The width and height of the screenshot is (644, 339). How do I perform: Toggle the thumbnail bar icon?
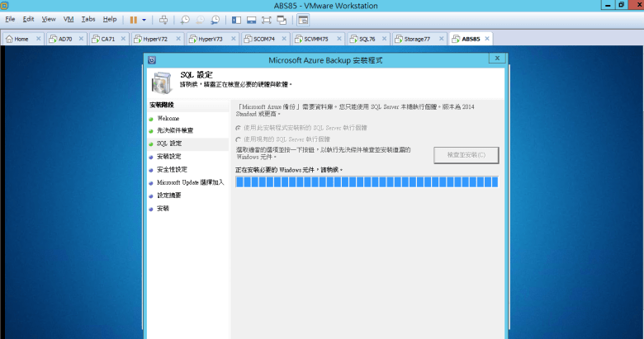click(x=251, y=19)
